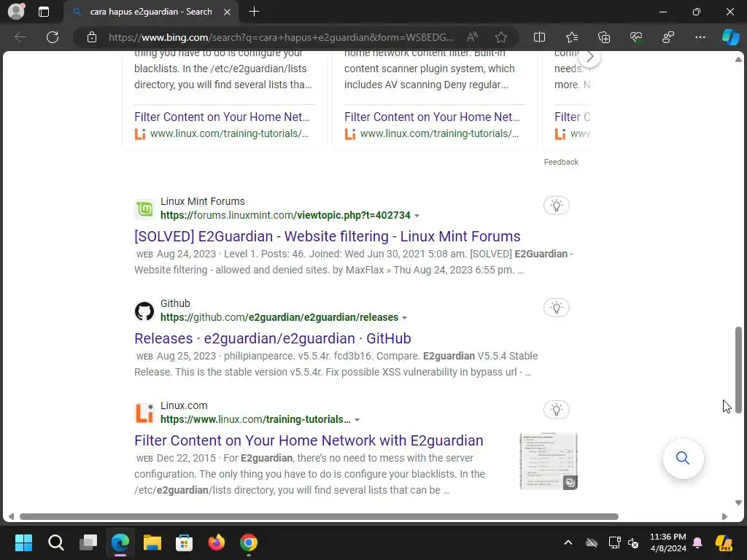Activate Read aloud icon in address bar

pos(472,37)
